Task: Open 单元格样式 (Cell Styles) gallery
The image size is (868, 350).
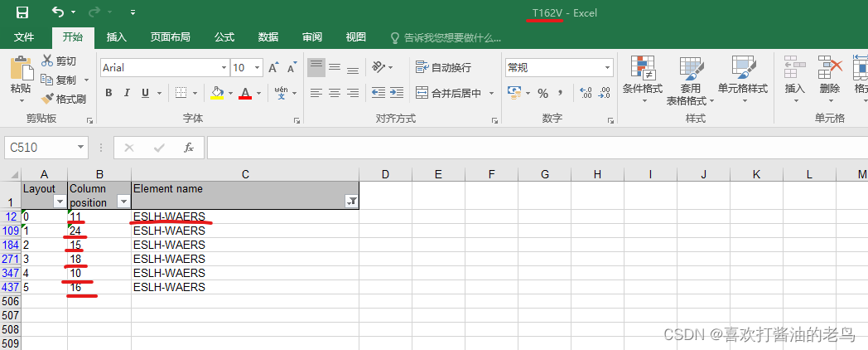Action: [743, 79]
